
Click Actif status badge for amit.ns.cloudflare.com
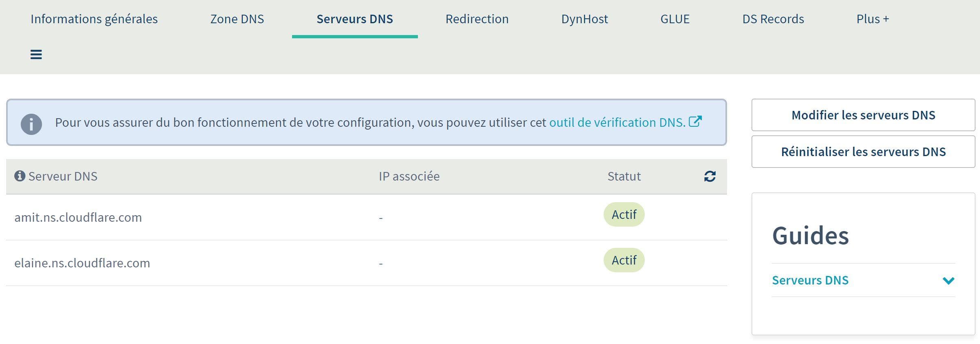pyautogui.click(x=624, y=214)
